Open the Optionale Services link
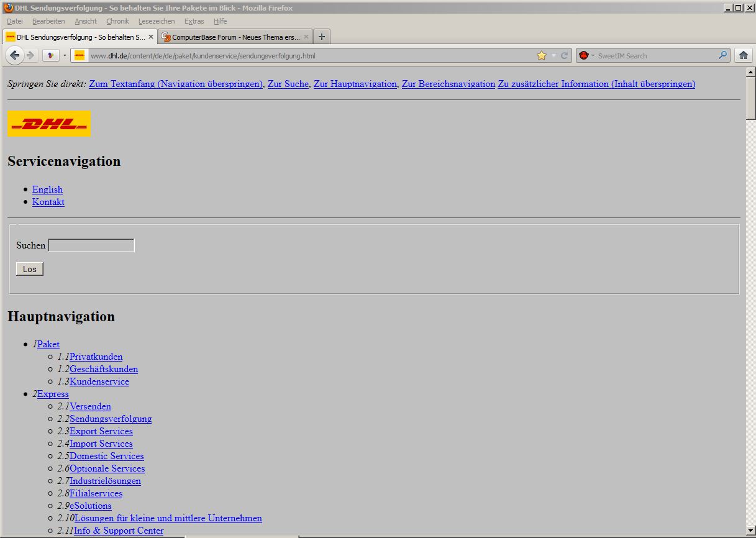Image resolution: width=756 pixels, height=538 pixels. tap(107, 468)
